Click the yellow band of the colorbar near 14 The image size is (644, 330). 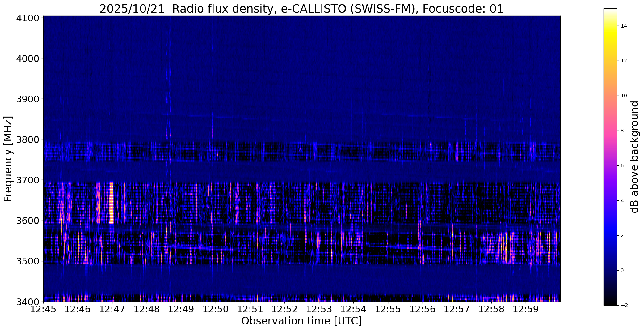tap(610, 31)
